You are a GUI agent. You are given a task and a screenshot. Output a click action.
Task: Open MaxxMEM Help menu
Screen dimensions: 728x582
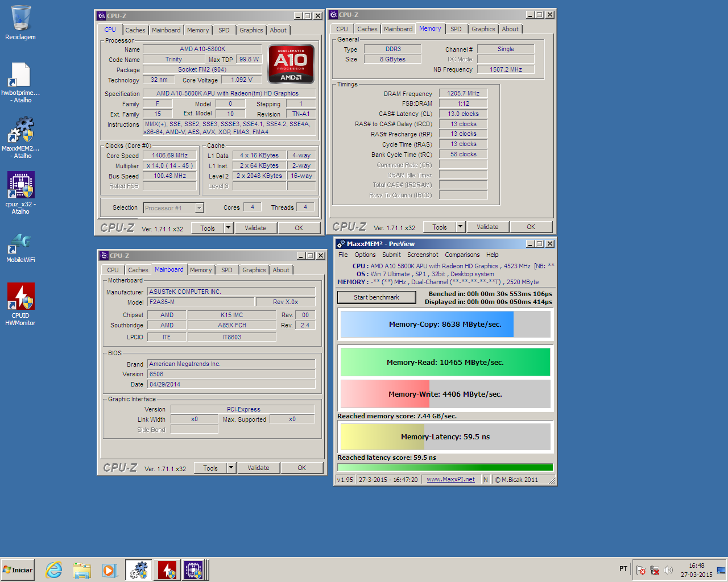(493, 255)
